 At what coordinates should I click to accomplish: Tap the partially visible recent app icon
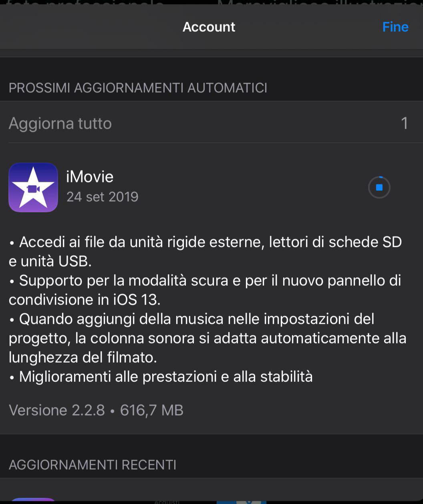coord(33,500)
